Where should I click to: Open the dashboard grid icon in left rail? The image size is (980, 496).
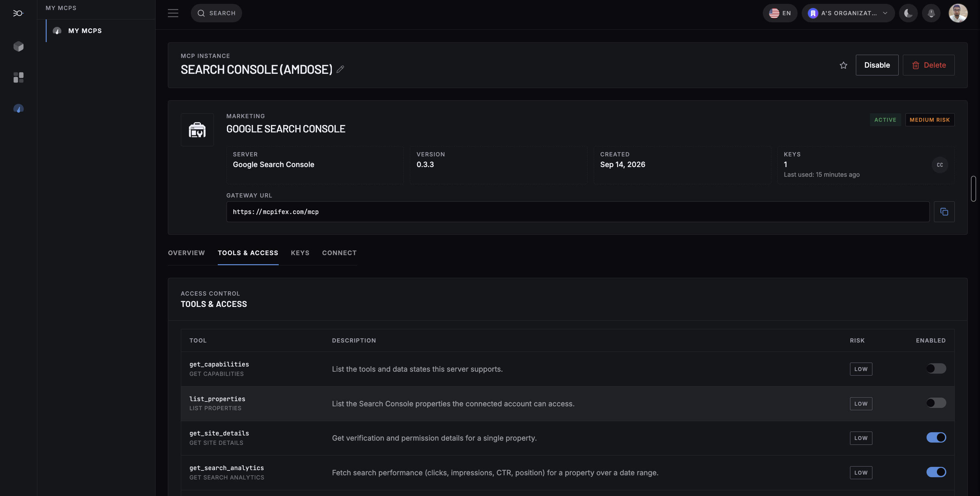pos(18,77)
